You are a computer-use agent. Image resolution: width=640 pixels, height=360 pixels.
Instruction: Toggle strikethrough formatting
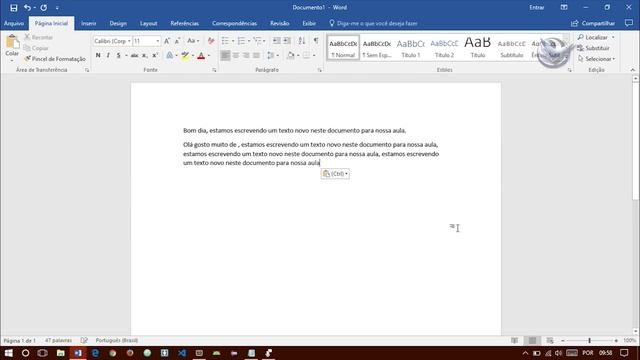coord(134,56)
